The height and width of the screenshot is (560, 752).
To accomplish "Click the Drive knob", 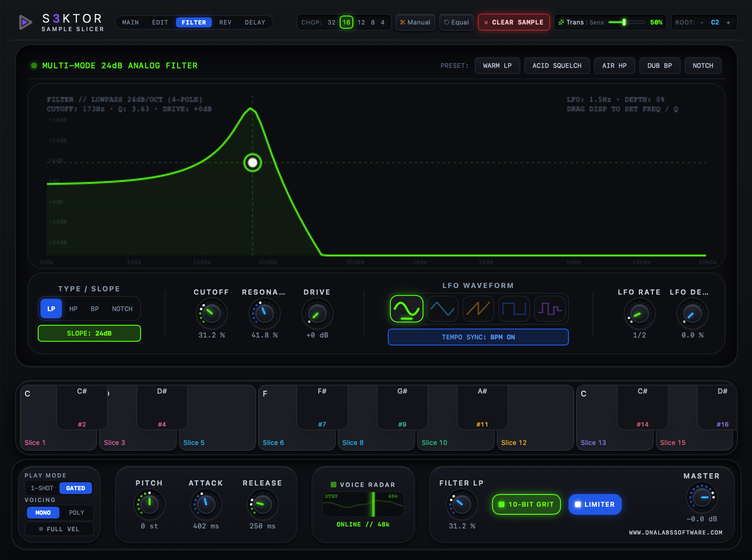I will tap(318, 313).
